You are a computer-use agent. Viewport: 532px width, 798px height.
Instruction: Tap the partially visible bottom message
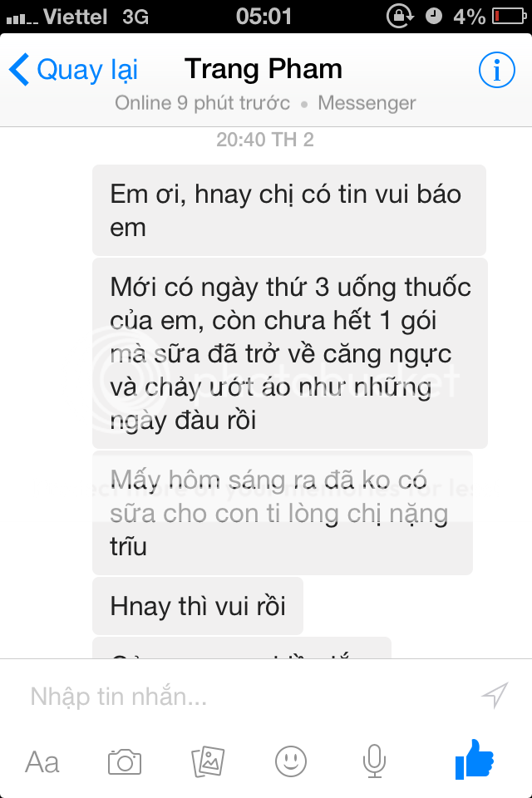[242, 648]
